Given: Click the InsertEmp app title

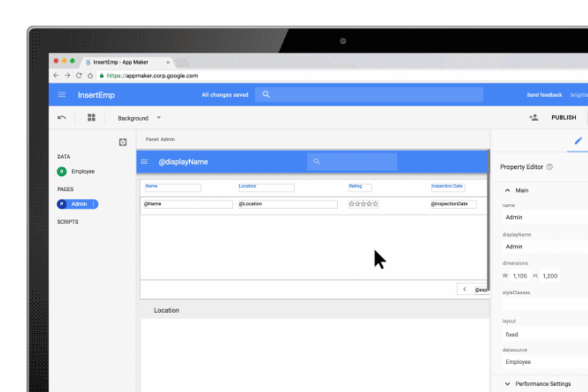Looking at the screenshot, I should coord(96,95).
